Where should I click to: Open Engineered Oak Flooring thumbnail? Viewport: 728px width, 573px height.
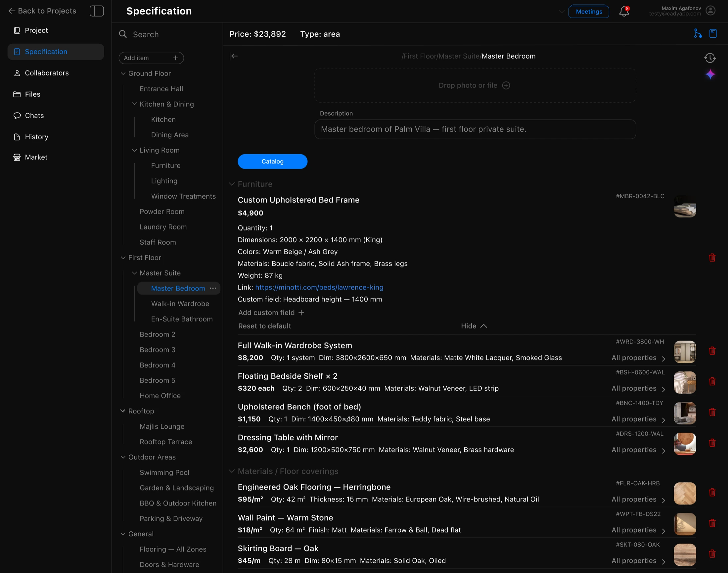[x=685, y=494]
